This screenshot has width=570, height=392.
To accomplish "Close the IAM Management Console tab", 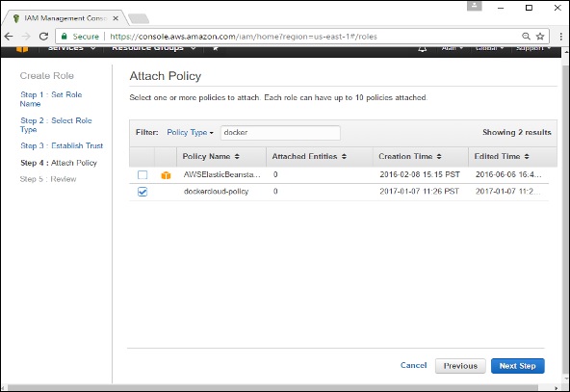I will pos(116,18).
